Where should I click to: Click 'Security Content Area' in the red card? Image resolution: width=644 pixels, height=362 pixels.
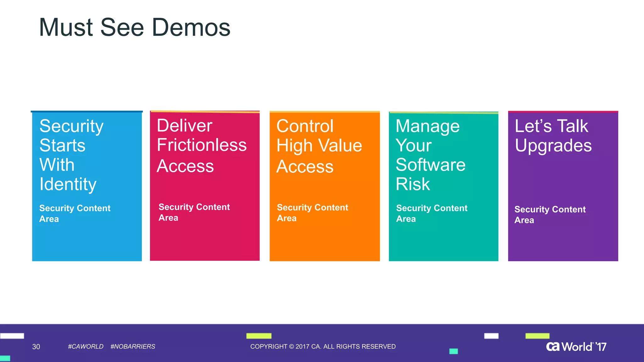click(x=194, y=212)
